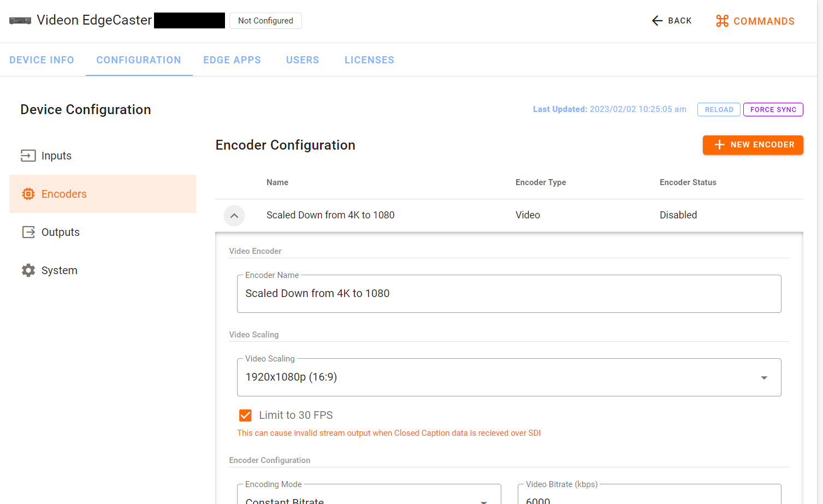Go to the Users tab
The height and width of the screenshot is (504, 823).
303,60
